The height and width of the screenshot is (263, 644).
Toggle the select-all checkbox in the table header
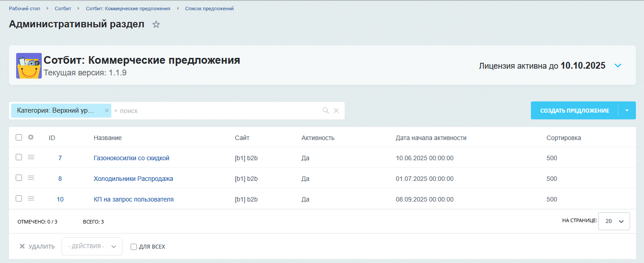coord(18,137)
